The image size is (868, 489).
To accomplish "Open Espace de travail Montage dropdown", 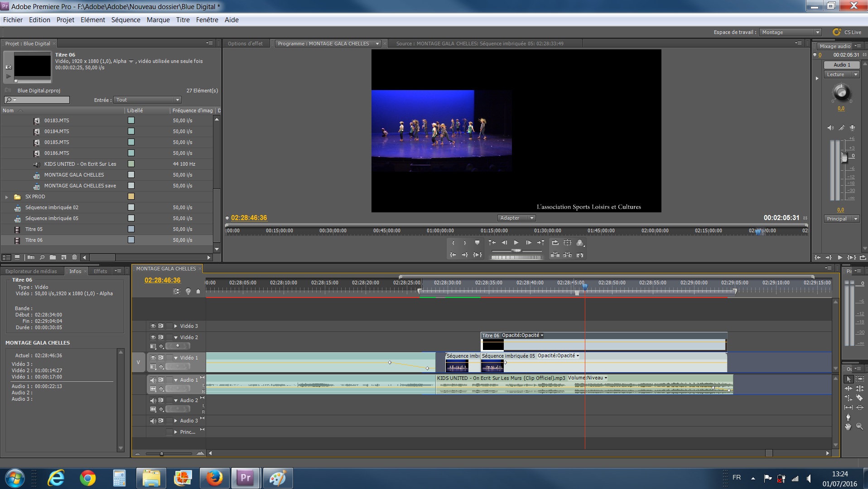I will 791,32.
